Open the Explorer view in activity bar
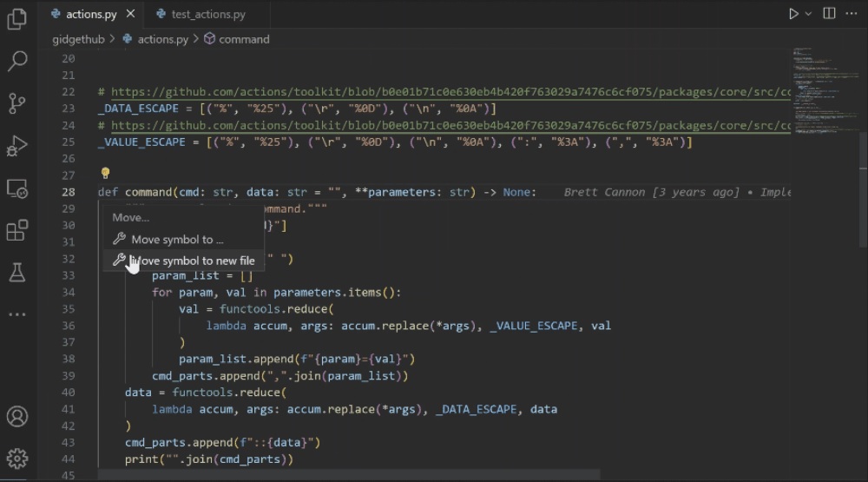The width and height of the screenshot is (868, 482). pos(17,19)
